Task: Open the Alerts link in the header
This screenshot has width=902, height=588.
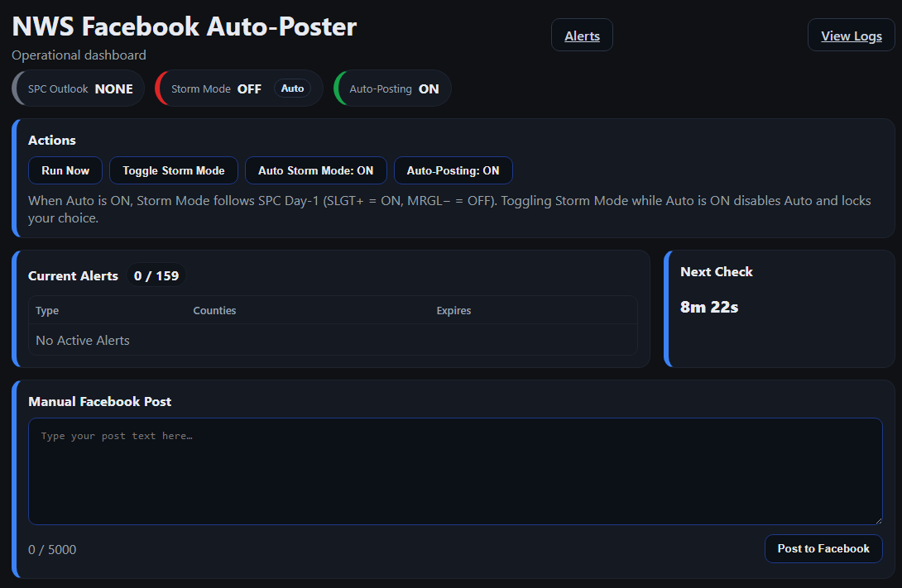Action: coord(582,36)
